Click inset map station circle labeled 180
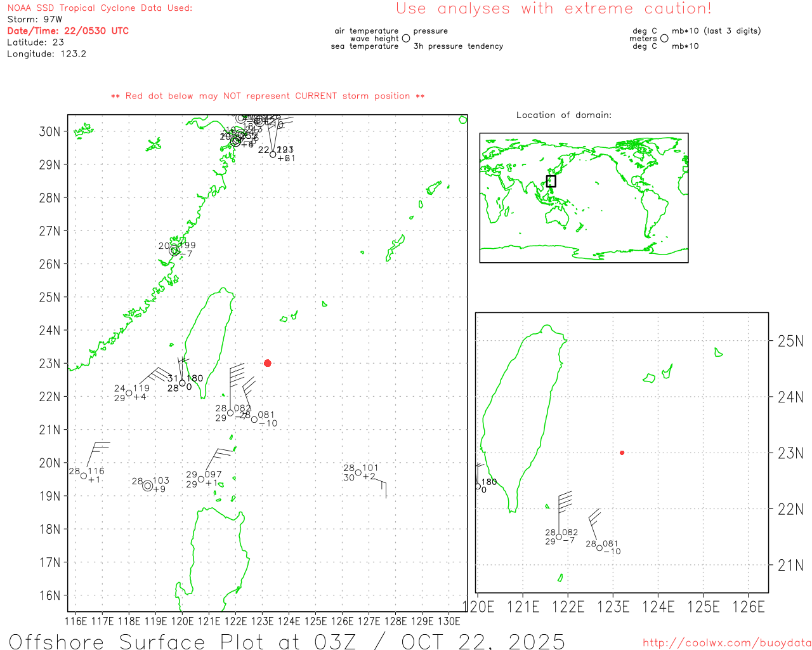The width and height of the screenshot is (812, 650). click(478, 486)
